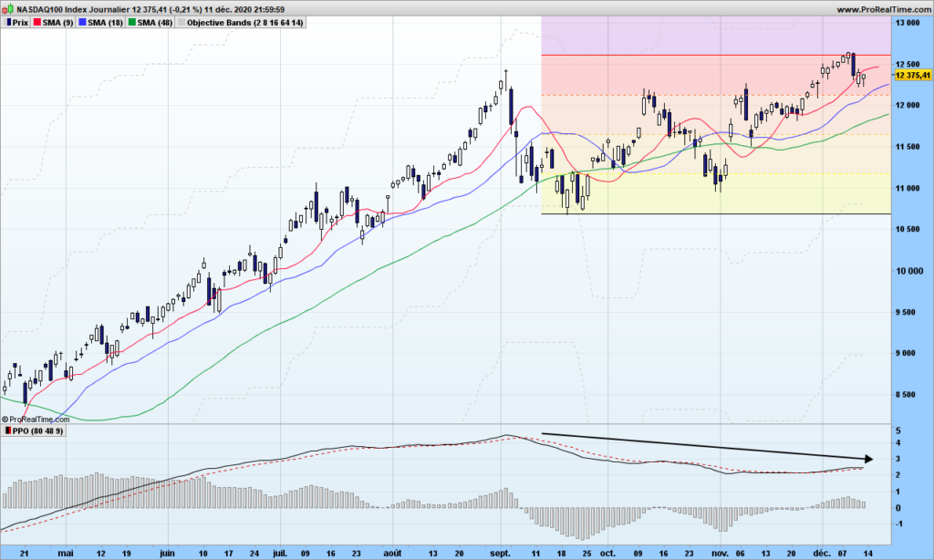
Task: Select the SMA (9) legend item
Action: click(x=53, y=23)
